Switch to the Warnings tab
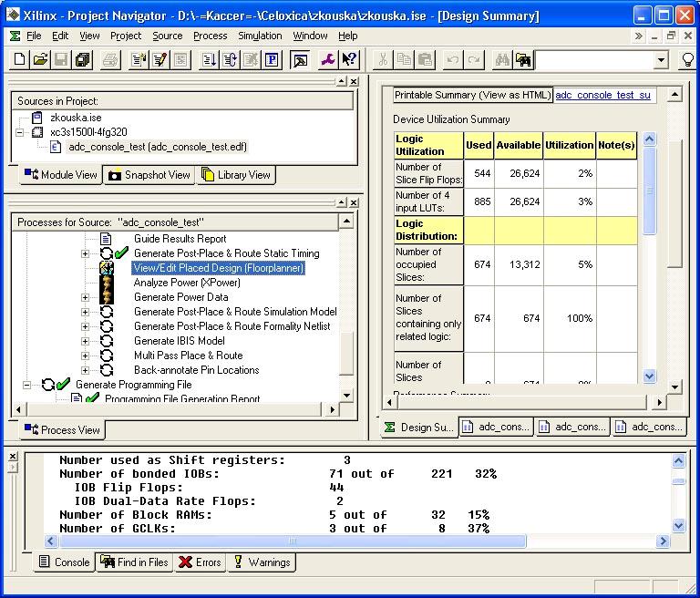The width and height of the screenshot is (700, 598). 262,562
